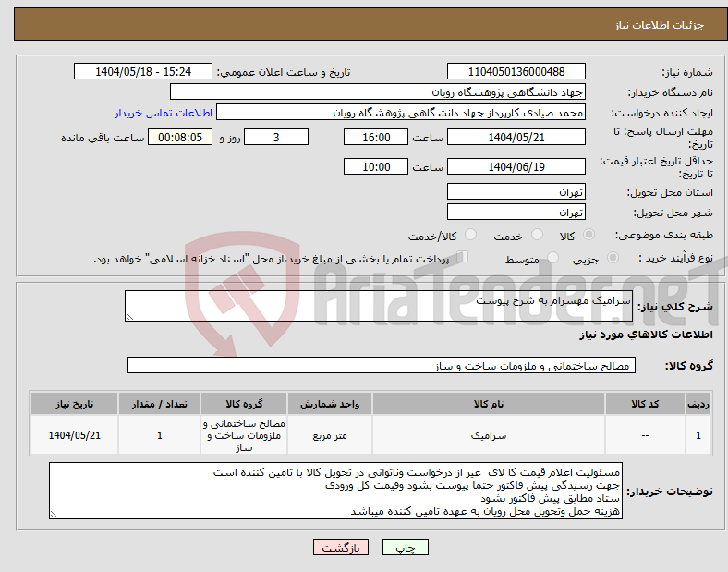Click the ردیف column header
This screenshot has height=572, width=728.
[698, 404]
